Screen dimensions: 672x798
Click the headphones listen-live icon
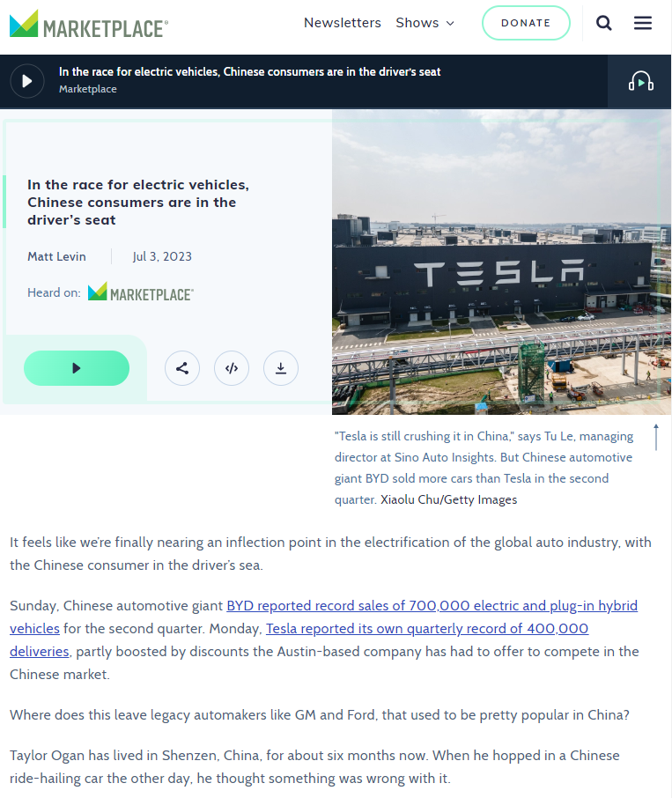click(640, 82)
